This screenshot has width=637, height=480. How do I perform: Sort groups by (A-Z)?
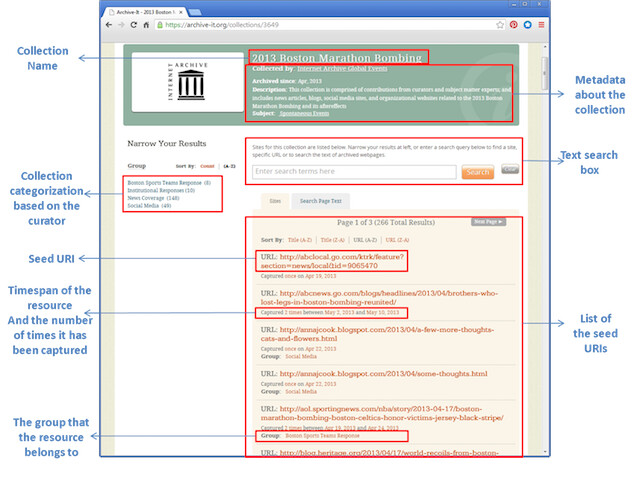[x=230, y=166]
